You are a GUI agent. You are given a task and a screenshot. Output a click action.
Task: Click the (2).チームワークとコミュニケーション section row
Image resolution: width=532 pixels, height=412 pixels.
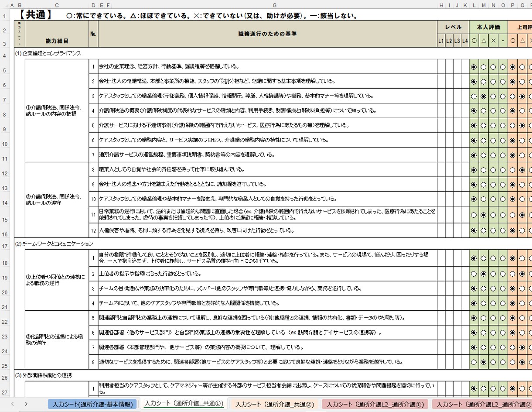coord(54,243)
